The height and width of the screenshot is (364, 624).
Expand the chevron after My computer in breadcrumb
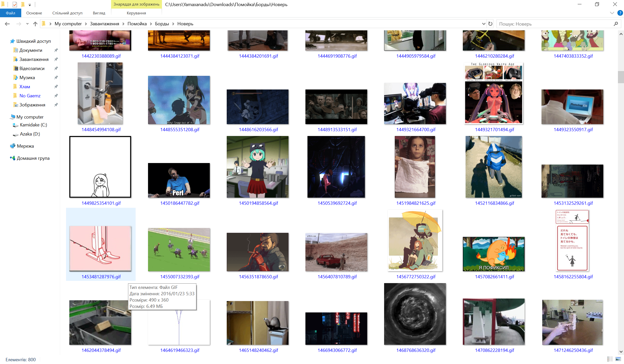(86, 24)
